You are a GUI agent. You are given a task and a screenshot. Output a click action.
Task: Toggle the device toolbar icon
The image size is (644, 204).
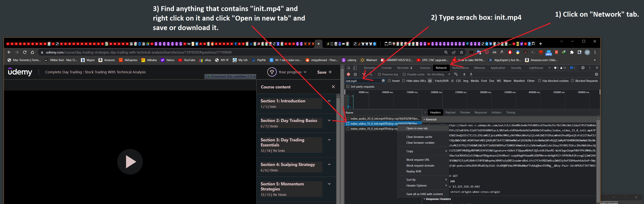pyautogui.click(x=355, y=68)
